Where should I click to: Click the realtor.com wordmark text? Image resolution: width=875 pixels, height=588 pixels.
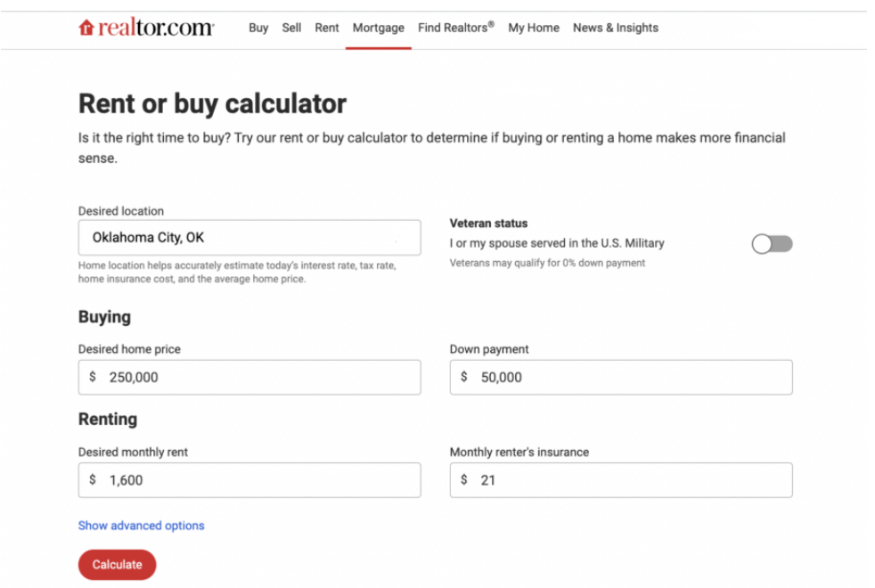point(156,28)
